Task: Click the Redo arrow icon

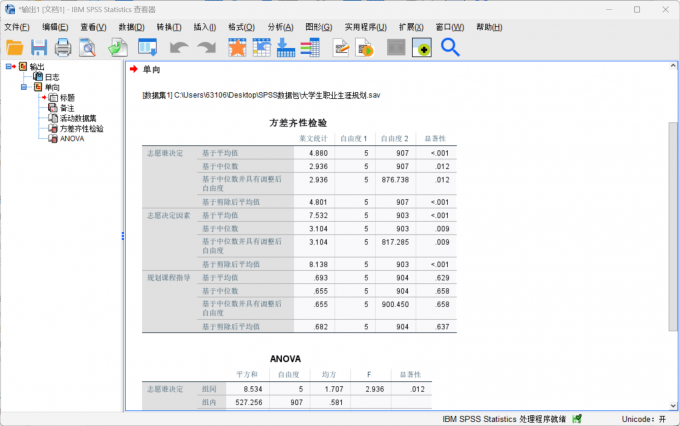Action: [206, 47]
